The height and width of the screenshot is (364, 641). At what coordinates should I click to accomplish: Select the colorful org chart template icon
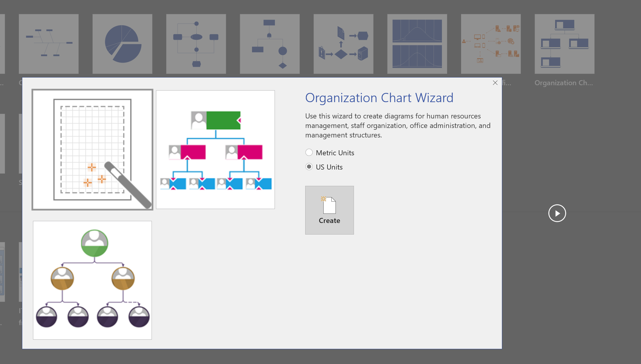pyautogui.click(x=215, y=149)
